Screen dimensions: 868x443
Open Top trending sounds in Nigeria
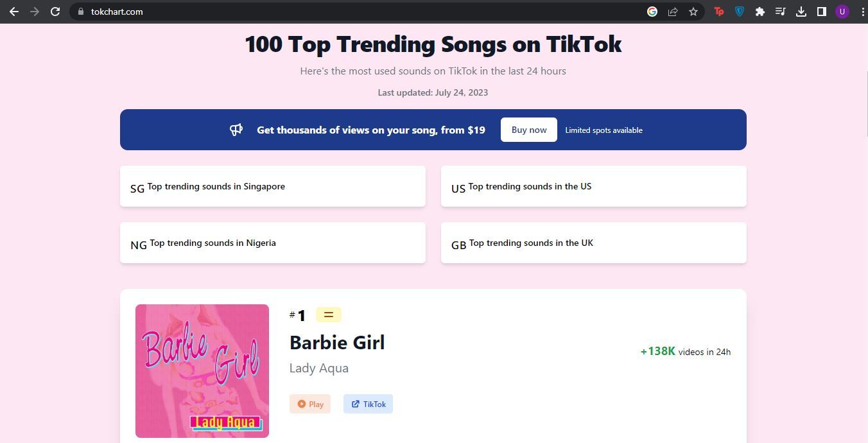tap(272, 243)
